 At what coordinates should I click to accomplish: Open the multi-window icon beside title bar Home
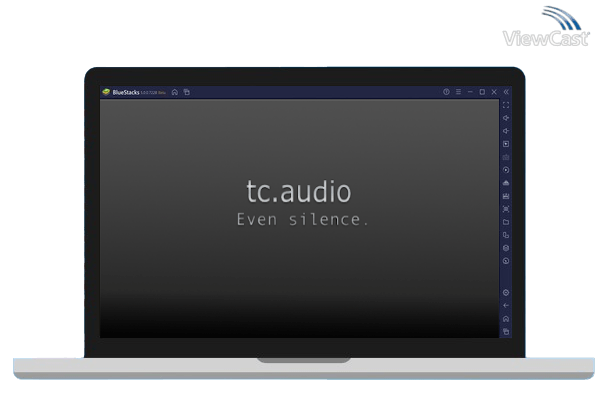[x=187, y=92]
